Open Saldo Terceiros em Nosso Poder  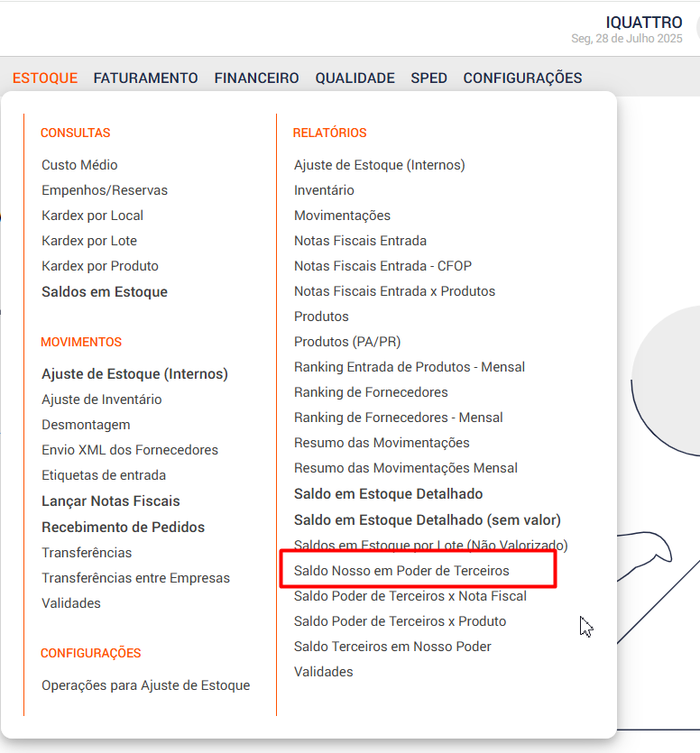pos(392,647)
